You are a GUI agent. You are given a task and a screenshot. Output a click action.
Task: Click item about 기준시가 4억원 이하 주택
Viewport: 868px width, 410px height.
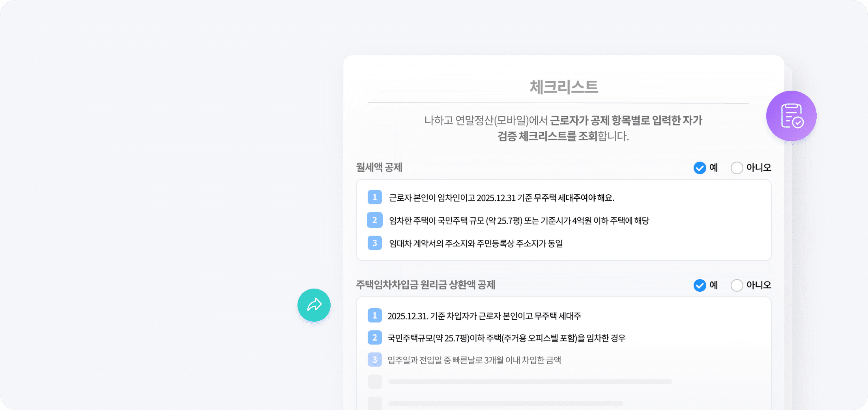point(519,221)
